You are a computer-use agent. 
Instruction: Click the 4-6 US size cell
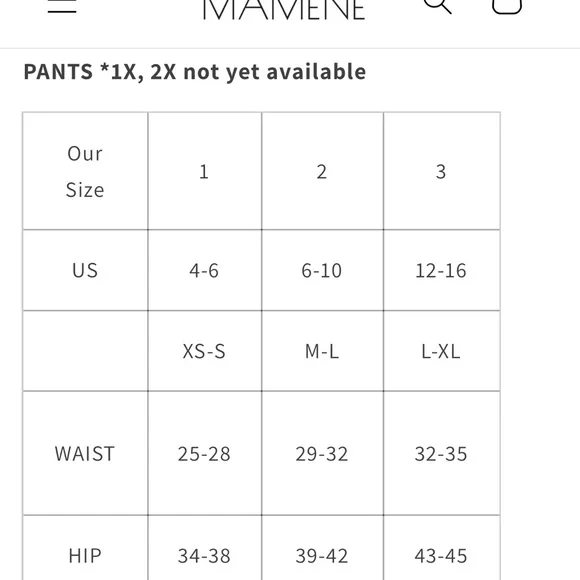coord(205,270)
